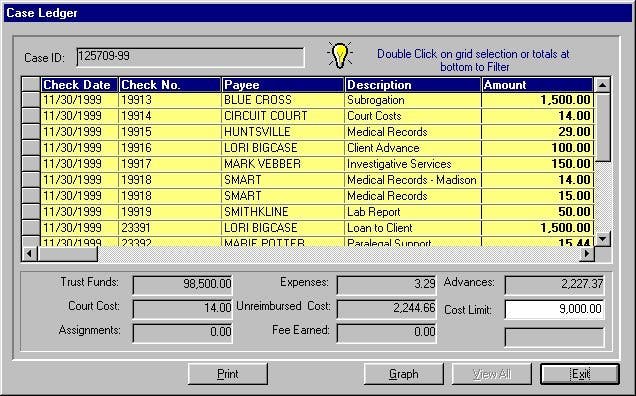Select row selector for CIRCUIT COURT row
The width and height of the screenshot is (636, 396).
(x=31, y=116)
